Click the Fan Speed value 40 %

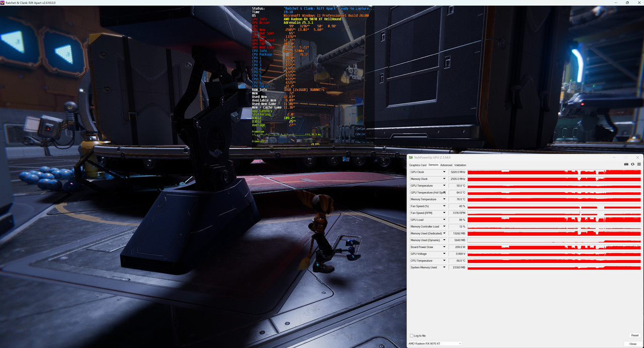point(457,206)
